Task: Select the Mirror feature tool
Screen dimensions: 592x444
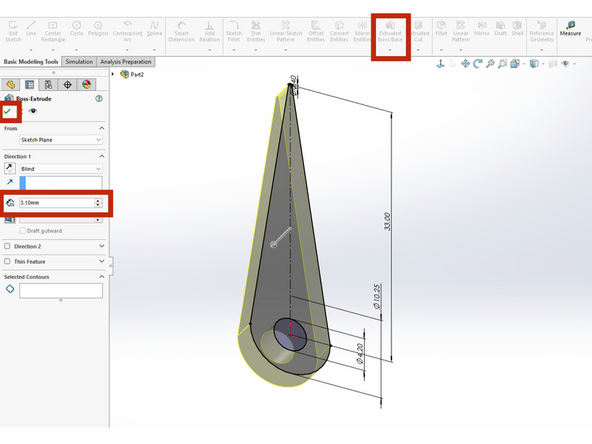Action: (482, 29)
